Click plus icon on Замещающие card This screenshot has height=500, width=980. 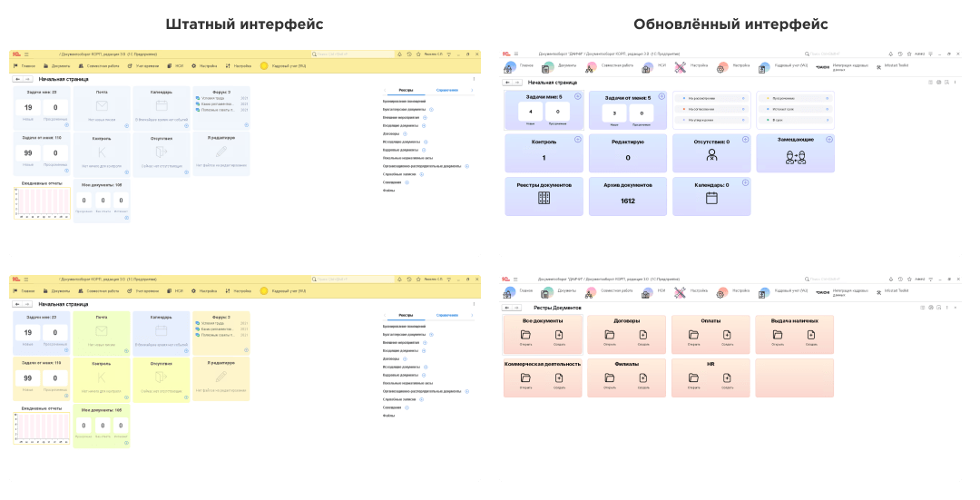828,140
